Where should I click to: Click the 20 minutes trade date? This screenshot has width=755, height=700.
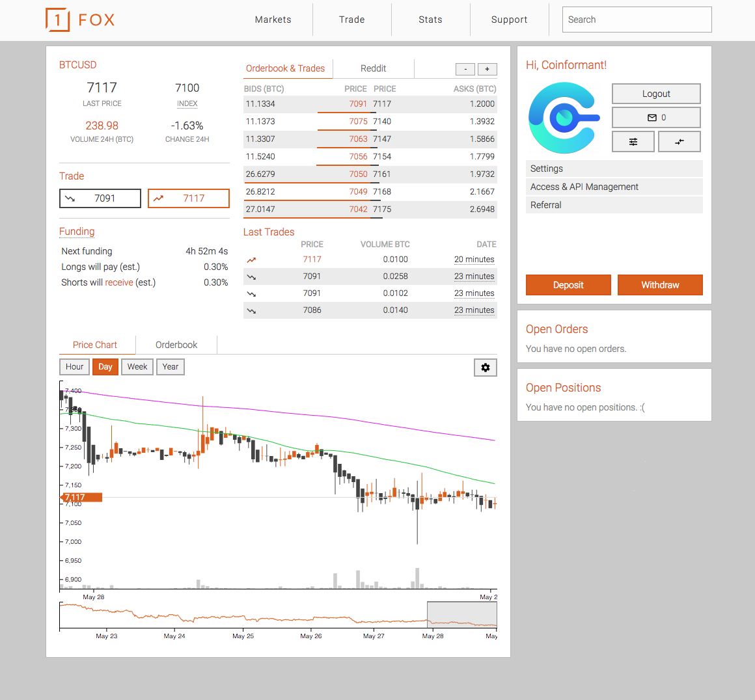[474, 260]
